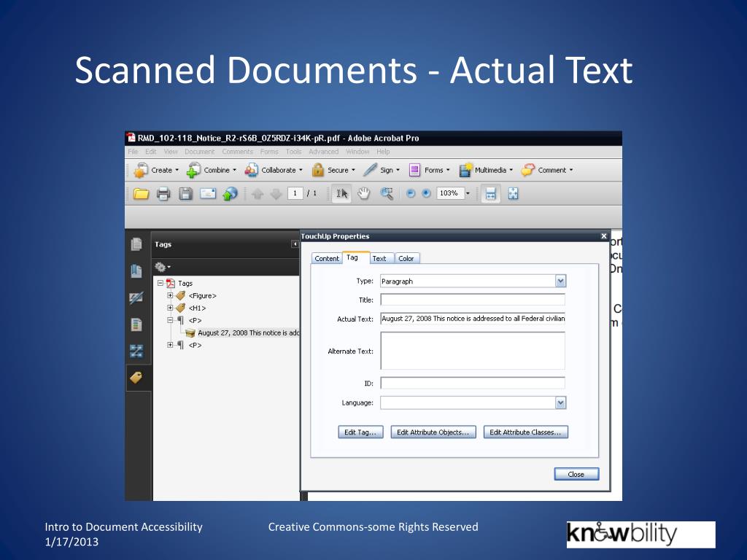Collapse the Tags root node
This screenshot has width=747, height=560.
(160, 283)
